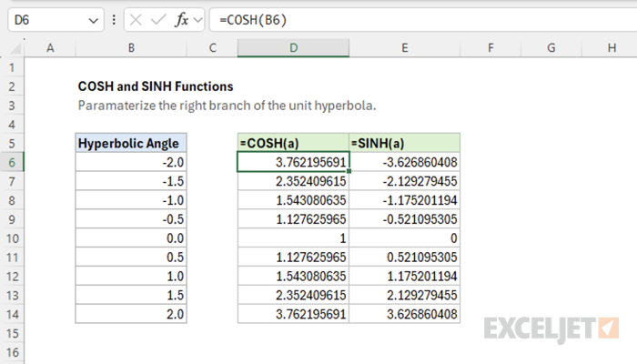The height and width of the screenshot is (364, 637).
Task: Click cell with angle 0.5
Action: pos(131,258)
